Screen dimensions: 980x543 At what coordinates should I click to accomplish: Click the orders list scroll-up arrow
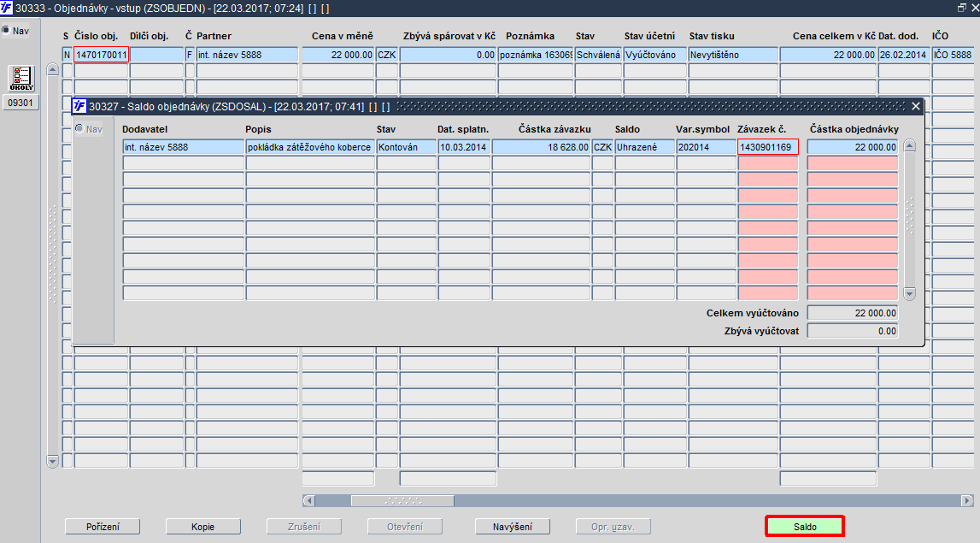pos(52,69)
